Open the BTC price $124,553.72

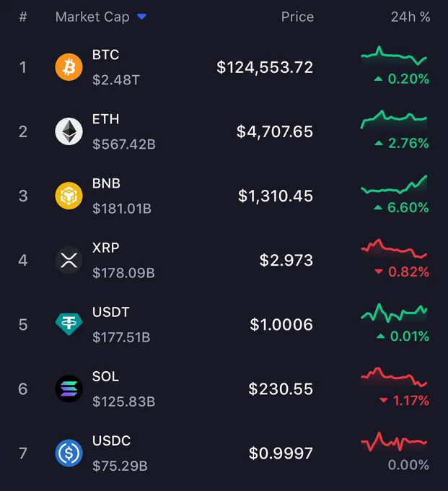coord(265,67)
